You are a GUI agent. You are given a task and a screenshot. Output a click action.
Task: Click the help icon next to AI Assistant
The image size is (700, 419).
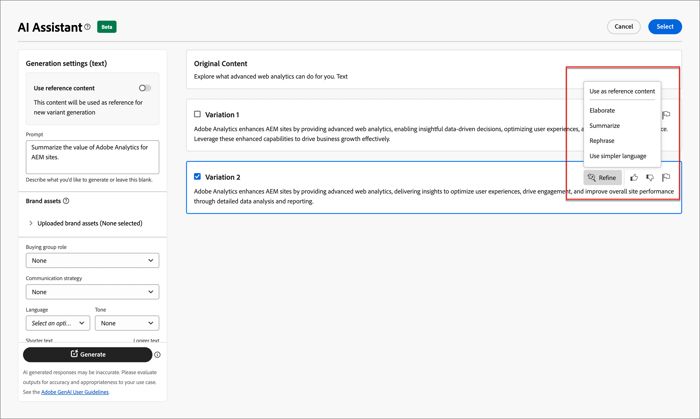pyautogui.click(x=87, y=27)
